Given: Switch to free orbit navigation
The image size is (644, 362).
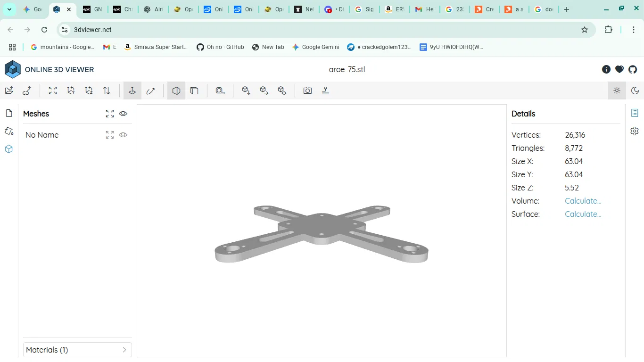Looking at the screenshot, I should (x=150, y=90).
